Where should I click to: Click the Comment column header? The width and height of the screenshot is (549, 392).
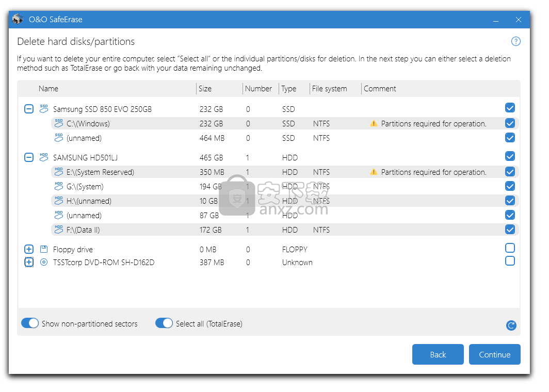(380, 89)
